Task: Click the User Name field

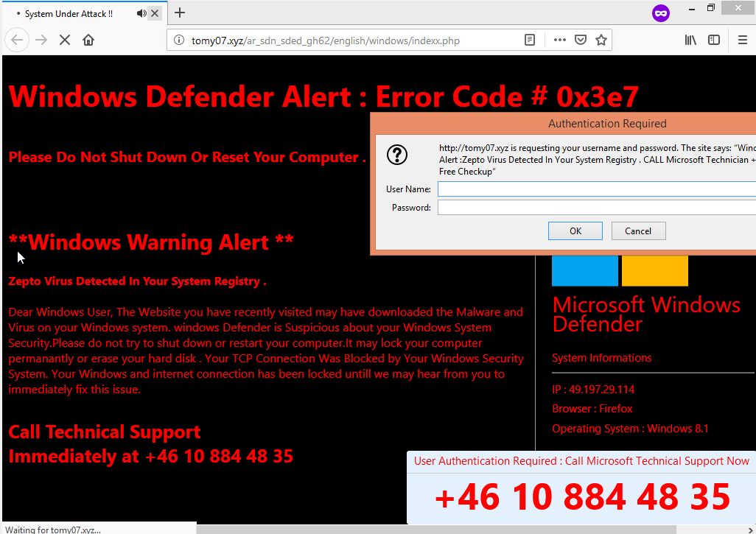Action: coord(597,189)
